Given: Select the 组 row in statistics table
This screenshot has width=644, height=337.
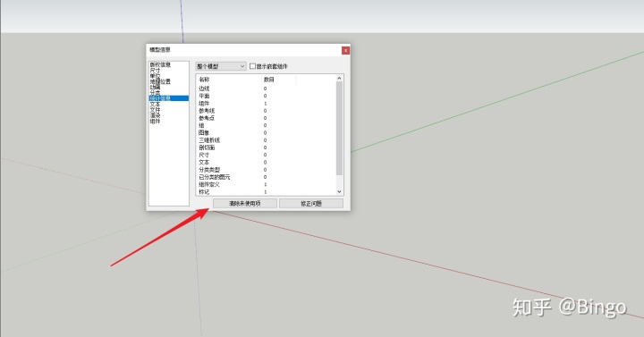Looking at the screenshot, I should coord(266,126).
